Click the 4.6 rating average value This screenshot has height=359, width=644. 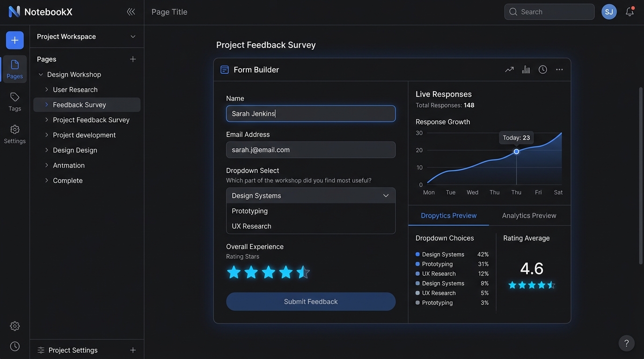[532, 268]
